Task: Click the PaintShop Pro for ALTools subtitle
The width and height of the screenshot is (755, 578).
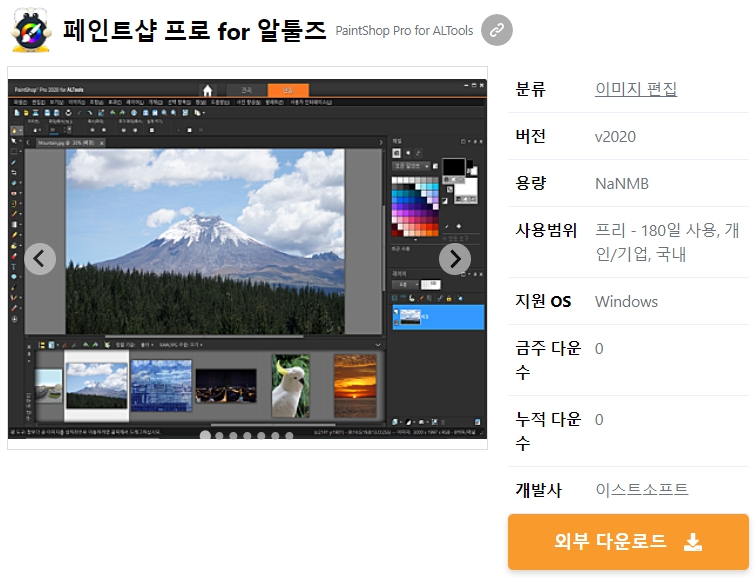Action: [x=404, y=31]
